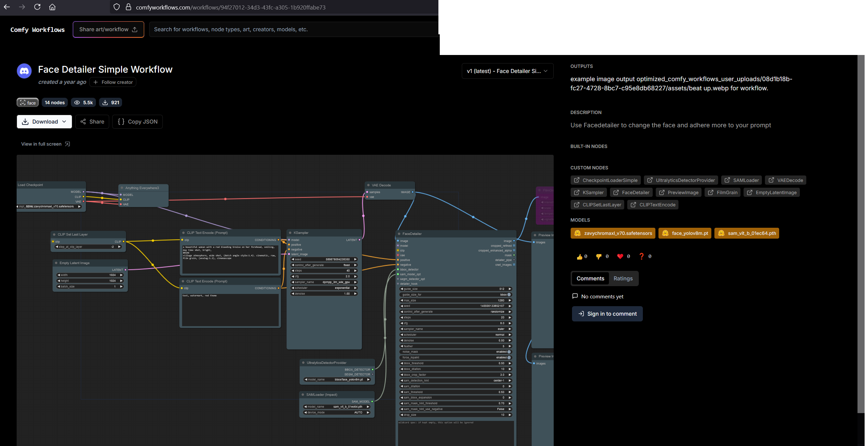Click the Share button
The height and width of the screenshot is (446, 868).
pyautogui.click(x=92, y=122)
